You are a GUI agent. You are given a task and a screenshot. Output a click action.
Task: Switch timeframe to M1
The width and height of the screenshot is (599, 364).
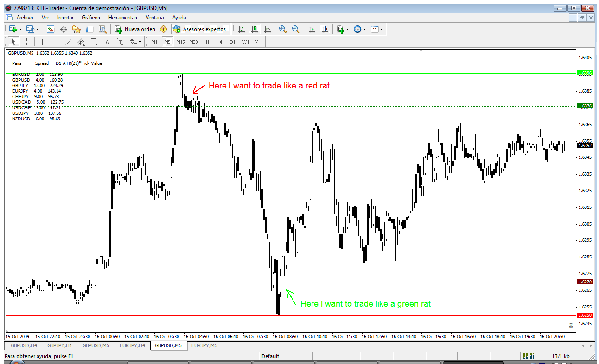coord(154,42)
